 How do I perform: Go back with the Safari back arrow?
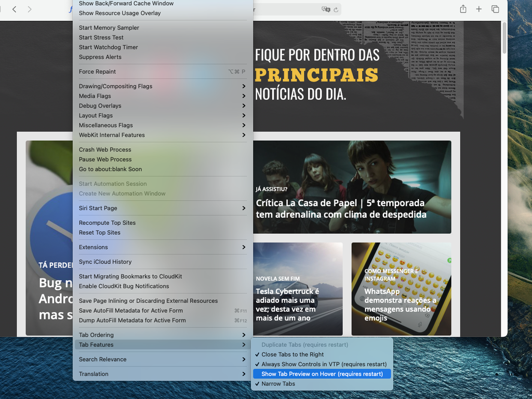[x=14, y=9]
